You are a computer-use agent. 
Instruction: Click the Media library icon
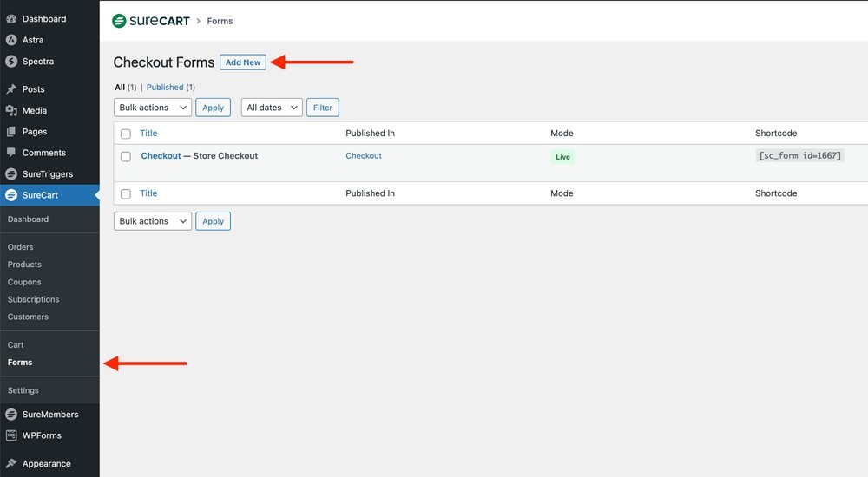pyautogui.click(x=11, y=111)
